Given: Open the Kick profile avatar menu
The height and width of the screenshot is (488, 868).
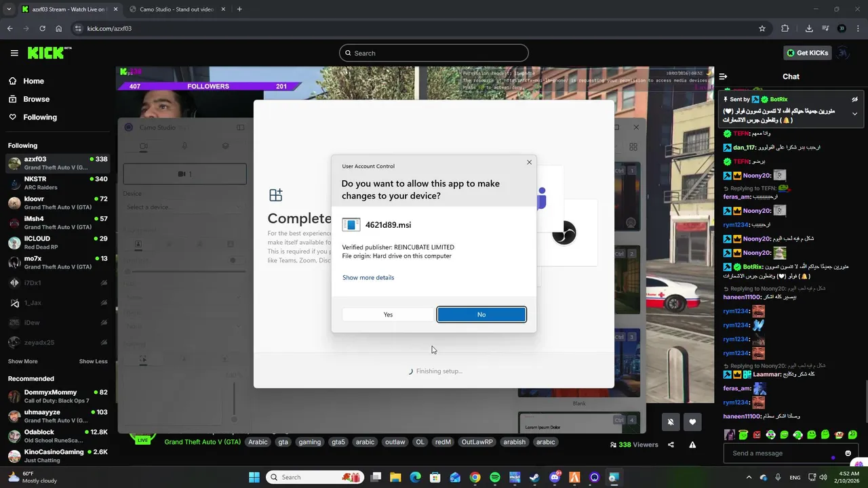Looking at the screenshot, I should click(843, 53).
